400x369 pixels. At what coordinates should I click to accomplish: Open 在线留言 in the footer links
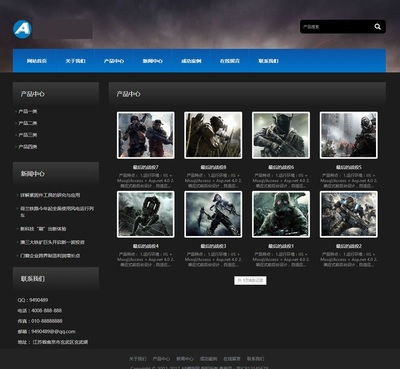(232, 359)
